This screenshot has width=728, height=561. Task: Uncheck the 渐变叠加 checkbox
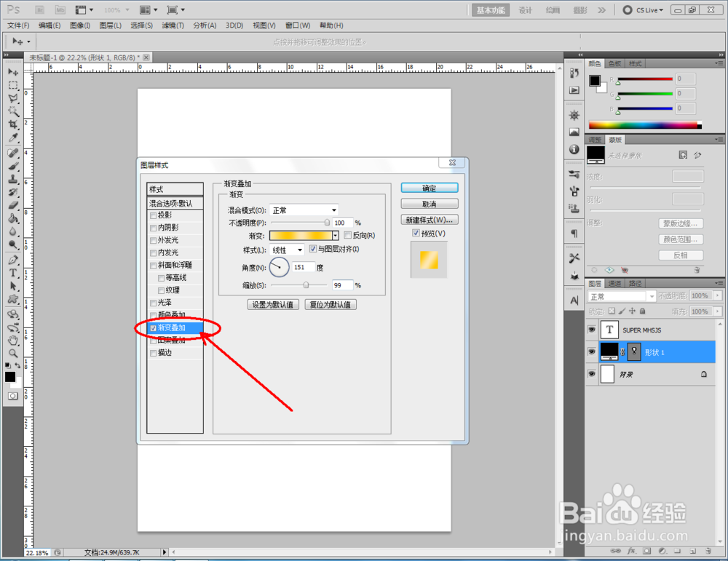(153, 328)
